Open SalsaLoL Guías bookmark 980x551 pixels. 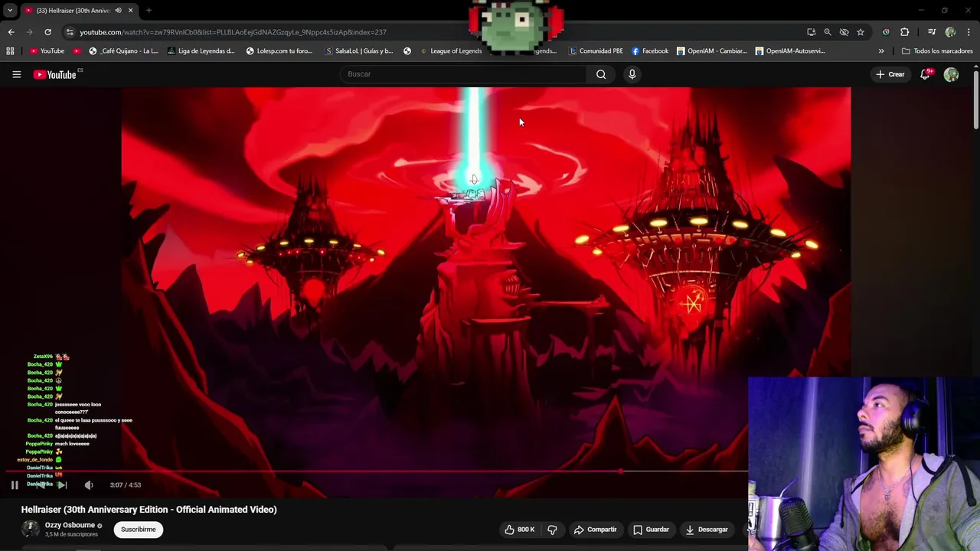point(359,51)
